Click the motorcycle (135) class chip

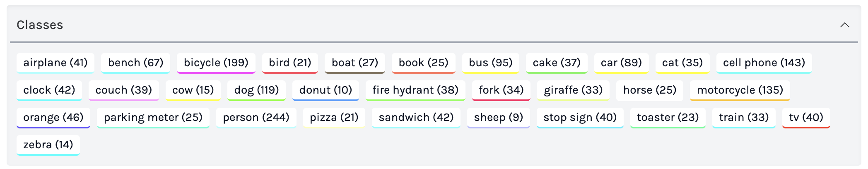pyautogui.click(x=740, y=90)
